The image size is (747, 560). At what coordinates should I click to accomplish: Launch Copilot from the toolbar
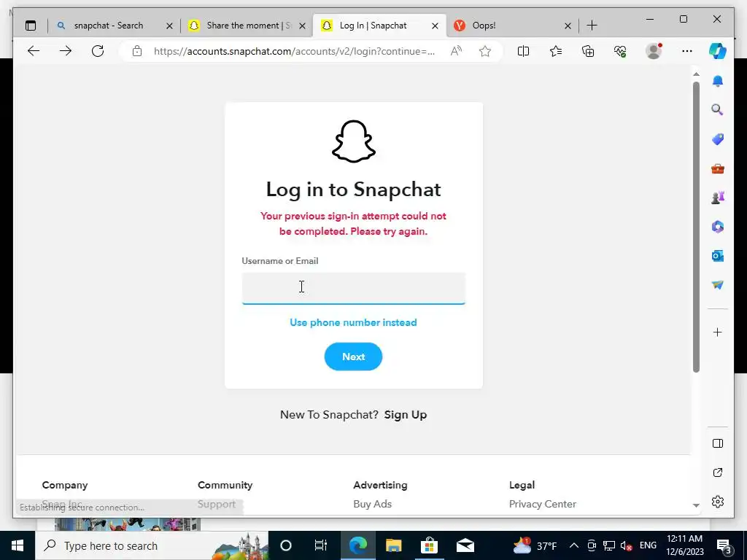(718, 51)
